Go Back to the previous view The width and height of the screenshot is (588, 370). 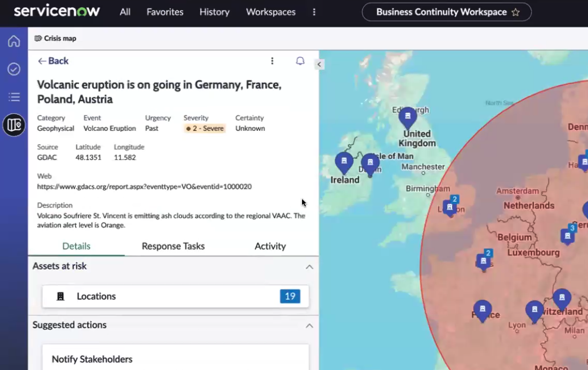pyautogui.click(x=53, y=61)
